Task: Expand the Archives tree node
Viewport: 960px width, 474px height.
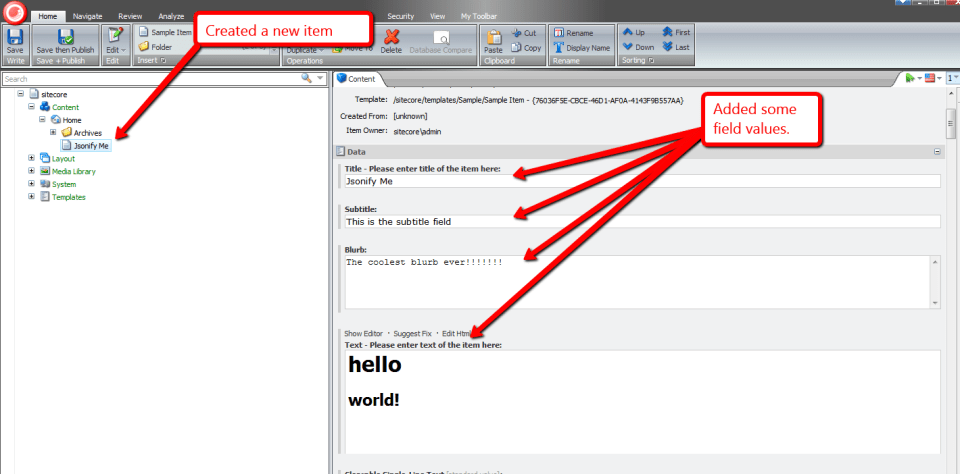Action: (x=53, y=132)
